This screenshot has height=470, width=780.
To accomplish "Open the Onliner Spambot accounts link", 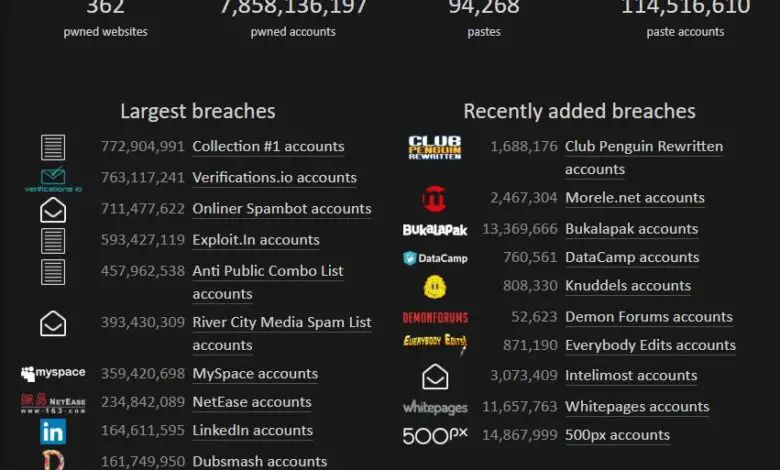I will click(281, 209).
